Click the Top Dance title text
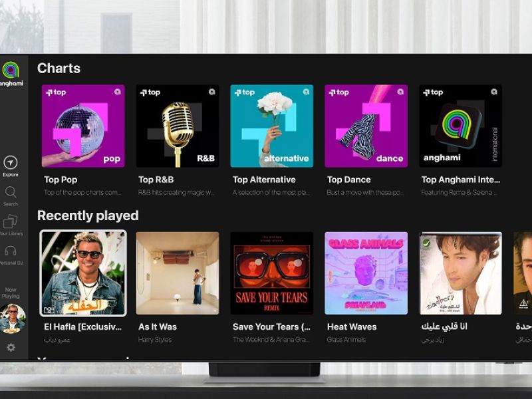 (348, 180)
